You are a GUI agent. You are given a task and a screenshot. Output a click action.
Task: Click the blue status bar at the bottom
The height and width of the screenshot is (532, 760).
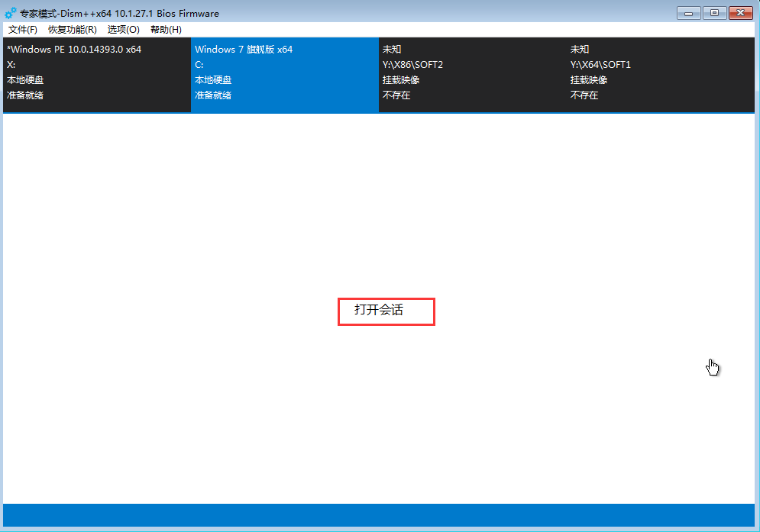point(379,515)
